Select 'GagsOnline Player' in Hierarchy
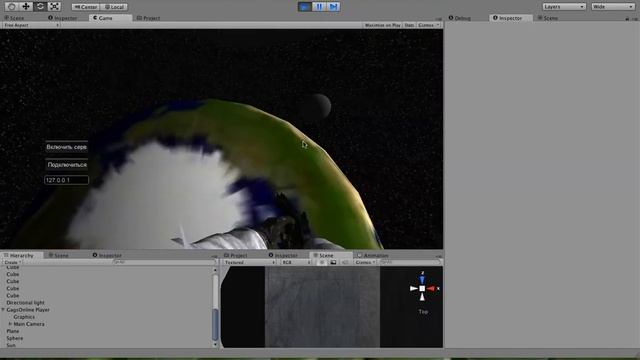Image resolution: width=640 pixels, height=360 pixels. tap(28, 310)
